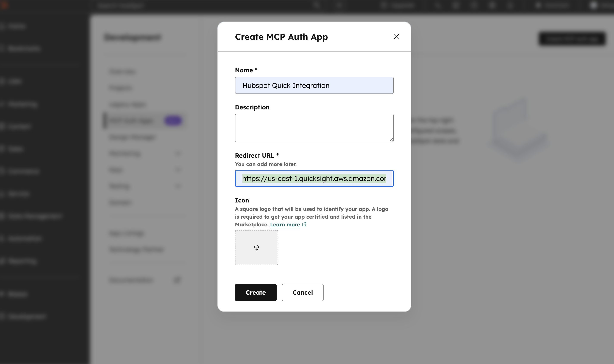Click the upload icon to add an app logo
614x364 pixels.
point(256,247)
